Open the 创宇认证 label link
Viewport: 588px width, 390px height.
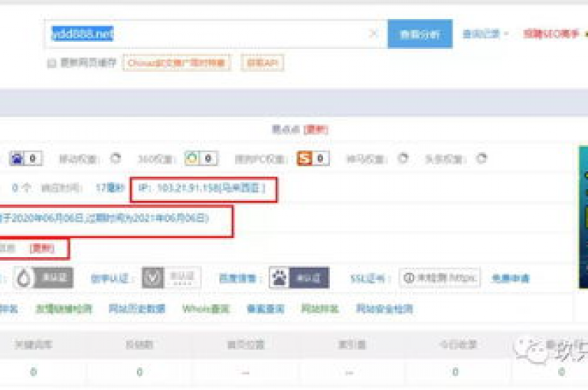[110, 278]
